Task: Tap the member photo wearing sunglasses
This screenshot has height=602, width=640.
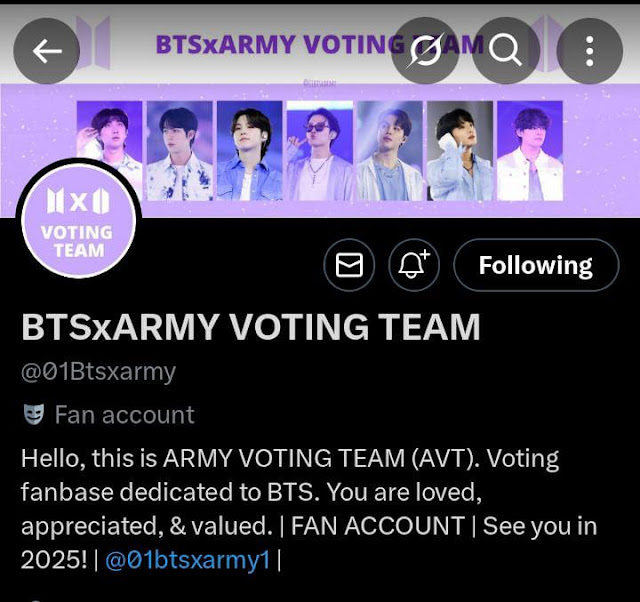Action: pyautogui.click(x=320, y=151)
